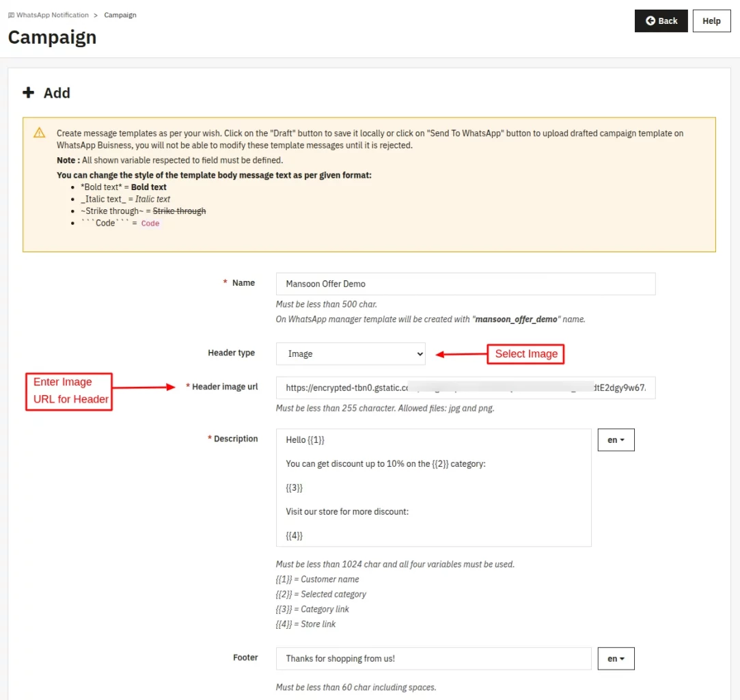The image size is (740, 700).
Task: Open the Description language en dropdown
Action: pyautogui.click(x=616, y=440)
